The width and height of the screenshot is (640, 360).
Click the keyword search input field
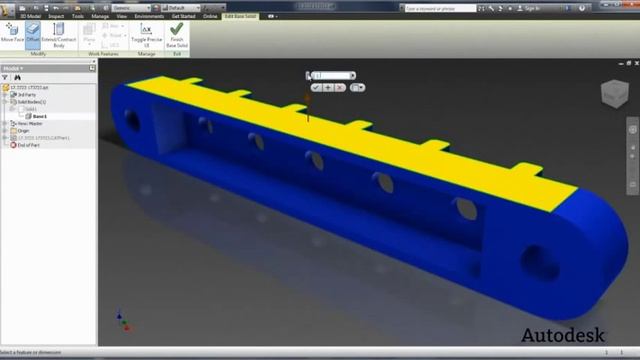click(x=440, y=8)
